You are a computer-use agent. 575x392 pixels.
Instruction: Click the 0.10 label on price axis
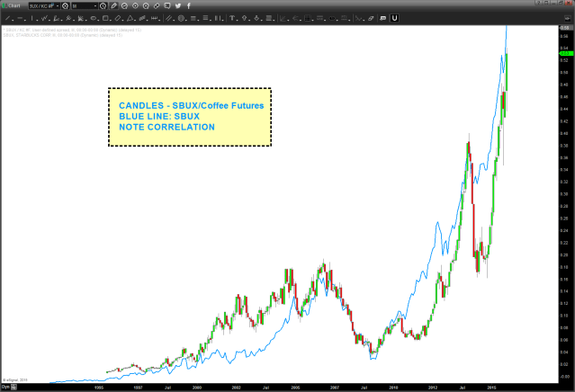tap(564, 316)
